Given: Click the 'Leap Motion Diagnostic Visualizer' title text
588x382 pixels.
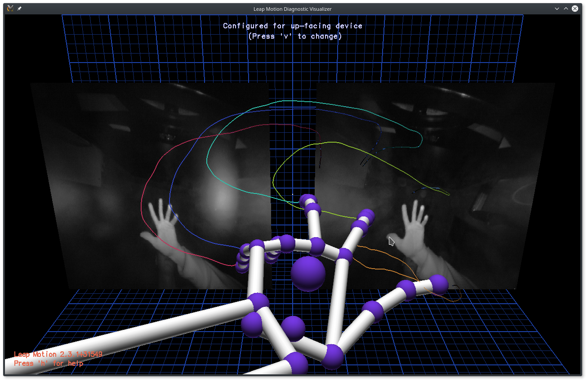Looking at the screenshot, I should (x=293, y=9).
